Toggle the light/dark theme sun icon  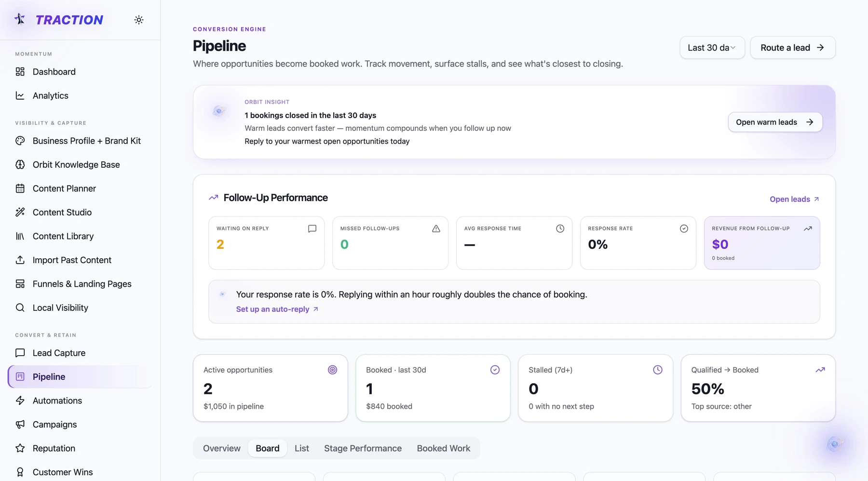point(139,20)
